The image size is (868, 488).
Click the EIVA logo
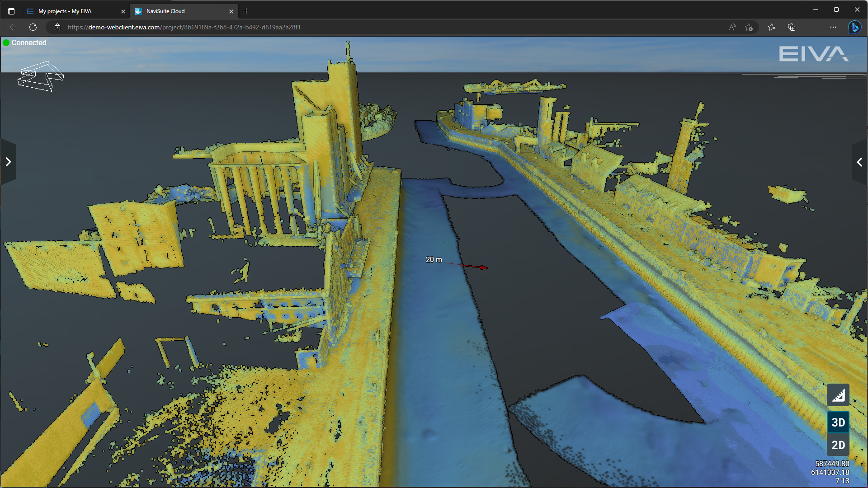click(x=813, y=54)
